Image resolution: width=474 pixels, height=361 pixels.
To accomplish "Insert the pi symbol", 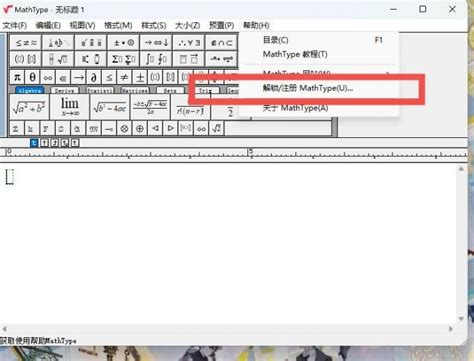I will (17, 77).
